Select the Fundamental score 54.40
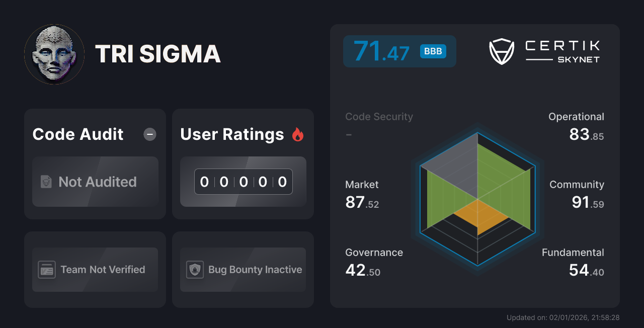The image size is (644, 328). [x=586, y=270]
